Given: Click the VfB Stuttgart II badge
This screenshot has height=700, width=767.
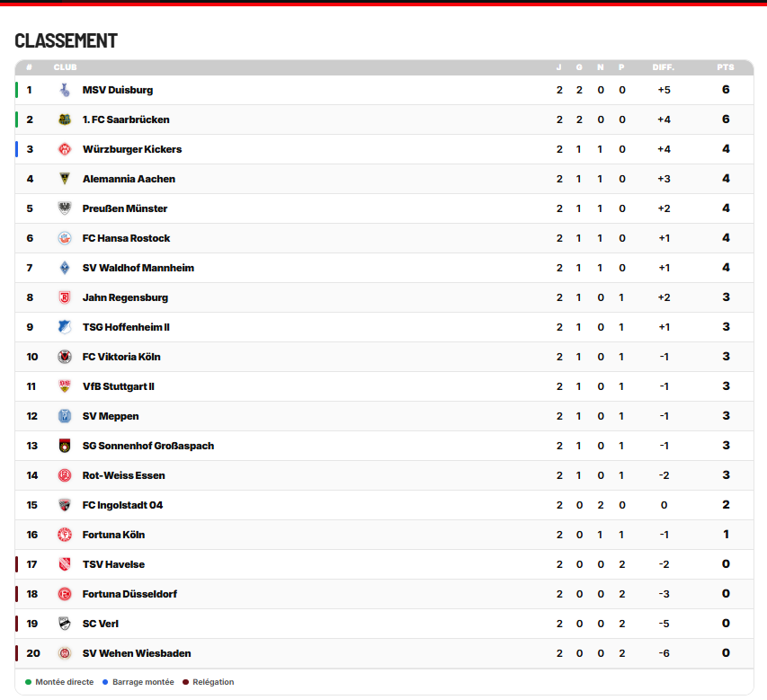Looking at the screenshot, I should click(x=65, y=386).
